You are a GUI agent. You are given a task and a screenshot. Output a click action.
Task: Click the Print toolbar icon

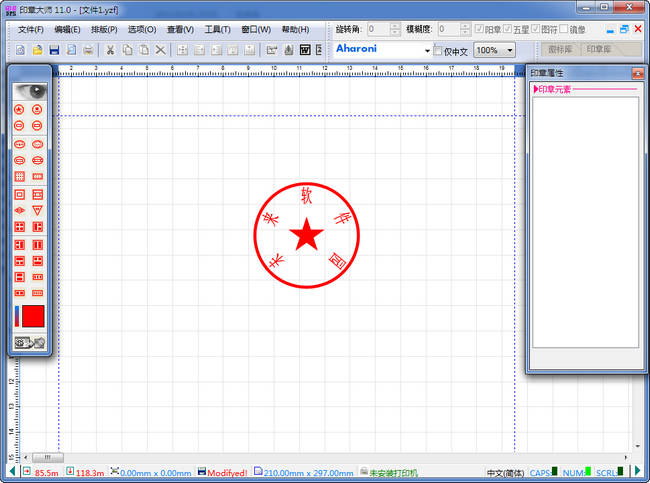click(88, 50)
